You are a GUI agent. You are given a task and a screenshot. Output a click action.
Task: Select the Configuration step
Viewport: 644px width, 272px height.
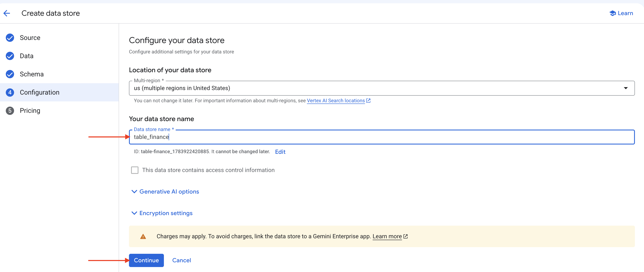coord(59,92)
